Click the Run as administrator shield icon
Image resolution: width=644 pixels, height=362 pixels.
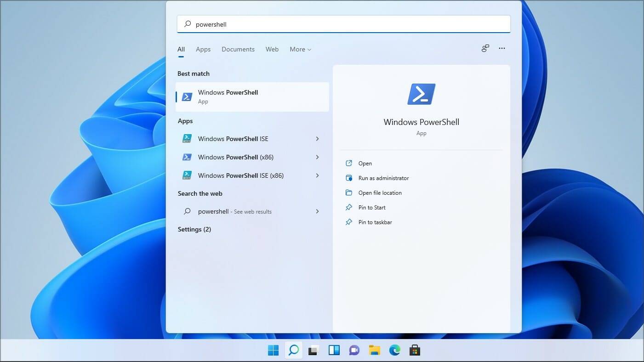(x=349, y=178)
